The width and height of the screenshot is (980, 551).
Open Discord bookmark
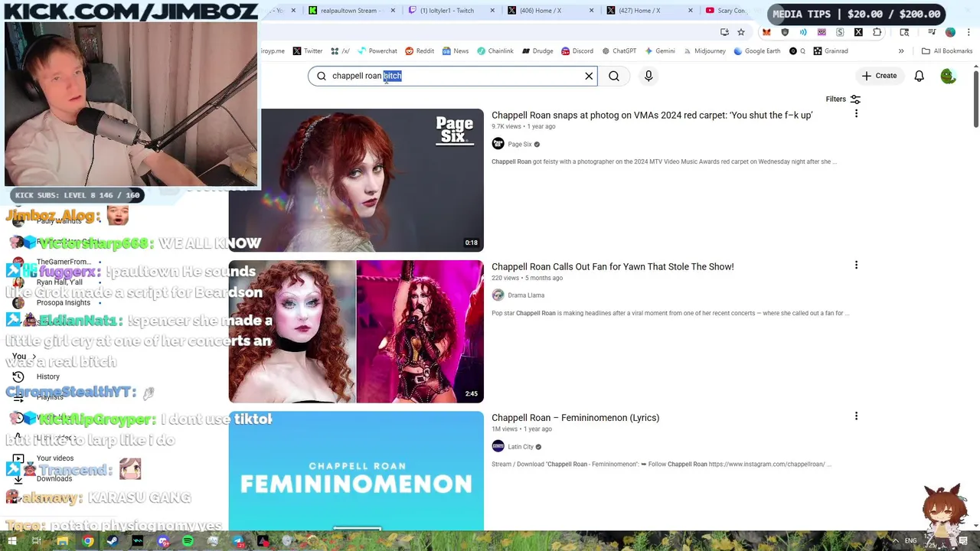pyautogui.click(x=577, y=51)
